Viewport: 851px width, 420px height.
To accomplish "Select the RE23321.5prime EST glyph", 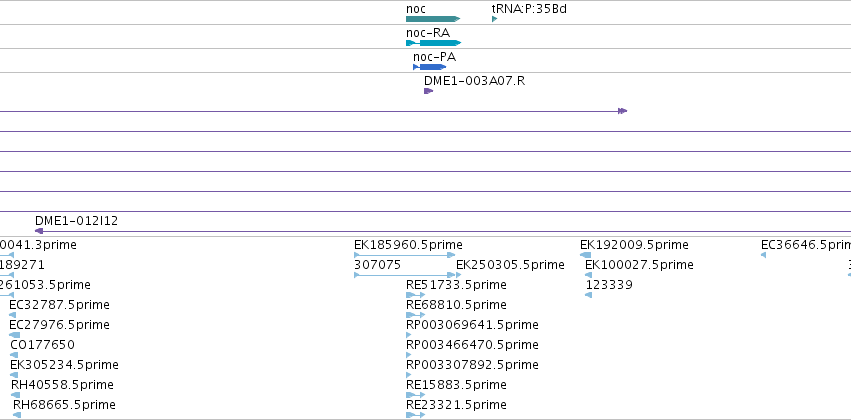I will coord(416,415).
